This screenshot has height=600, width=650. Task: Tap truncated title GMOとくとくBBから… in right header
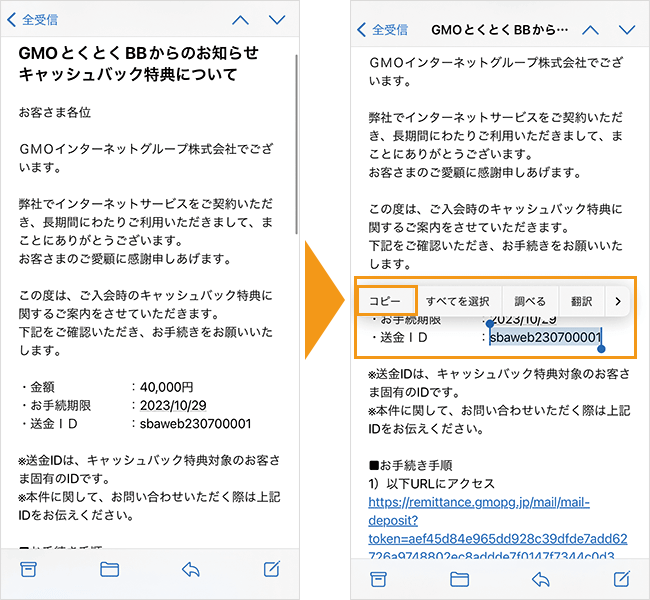500,30
